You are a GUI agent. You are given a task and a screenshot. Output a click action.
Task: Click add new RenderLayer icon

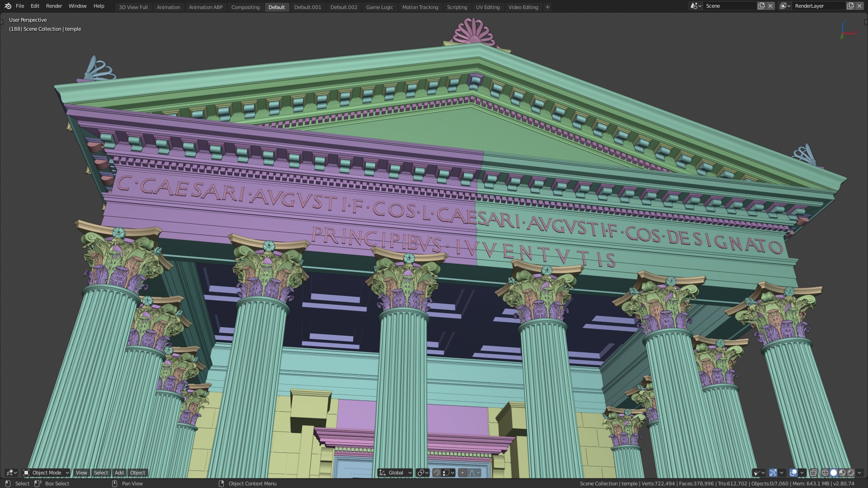[850, 6]
